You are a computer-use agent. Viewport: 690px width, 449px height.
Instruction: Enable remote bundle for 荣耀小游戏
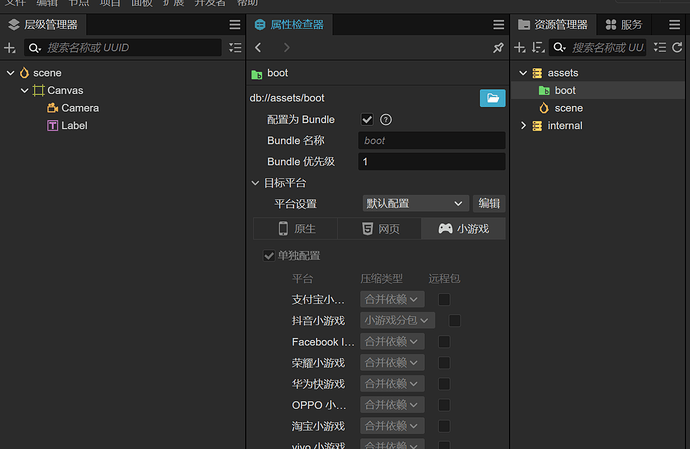coord(444,363)
